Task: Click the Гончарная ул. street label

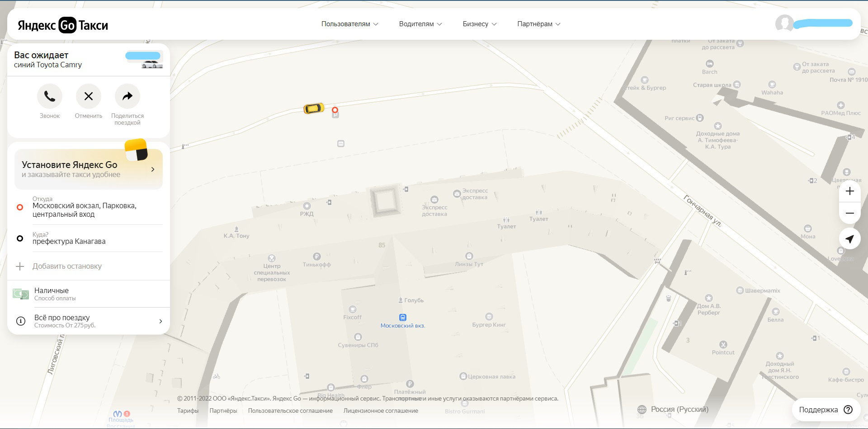Action: (x=702, y=210)
